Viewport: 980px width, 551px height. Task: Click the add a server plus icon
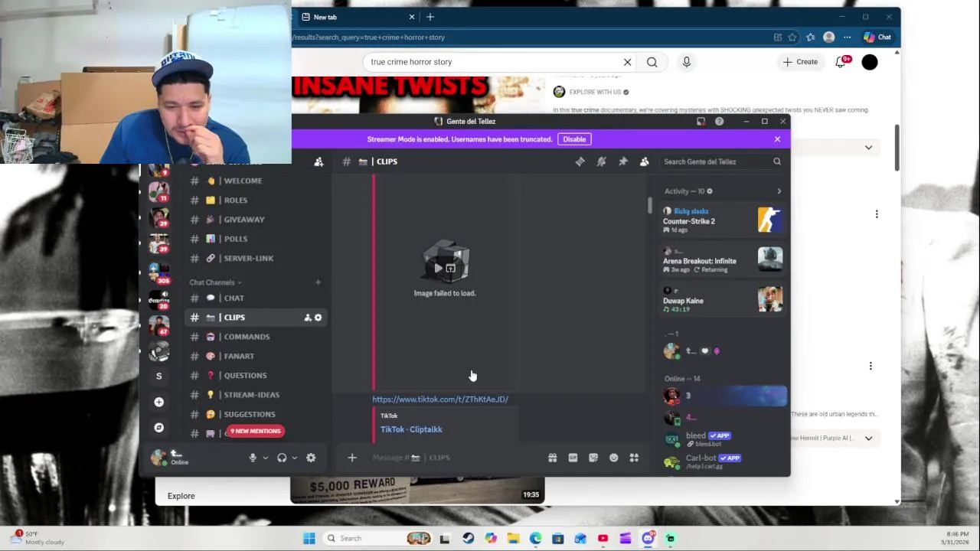158,402
